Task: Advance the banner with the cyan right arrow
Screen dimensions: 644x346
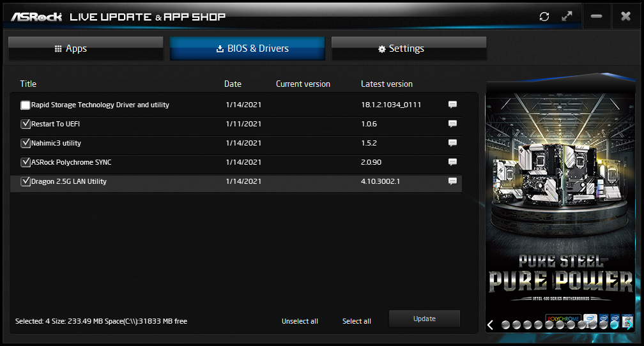Action: 629,325
